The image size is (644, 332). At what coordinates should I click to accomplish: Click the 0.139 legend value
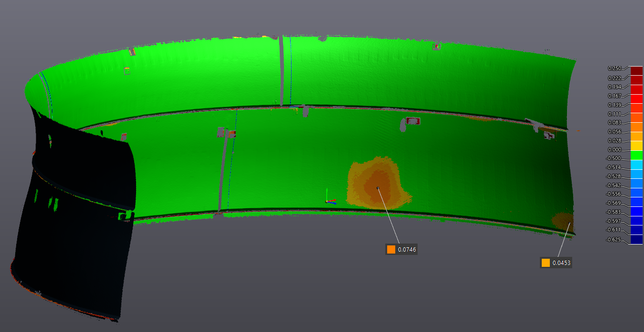point(614,105)
